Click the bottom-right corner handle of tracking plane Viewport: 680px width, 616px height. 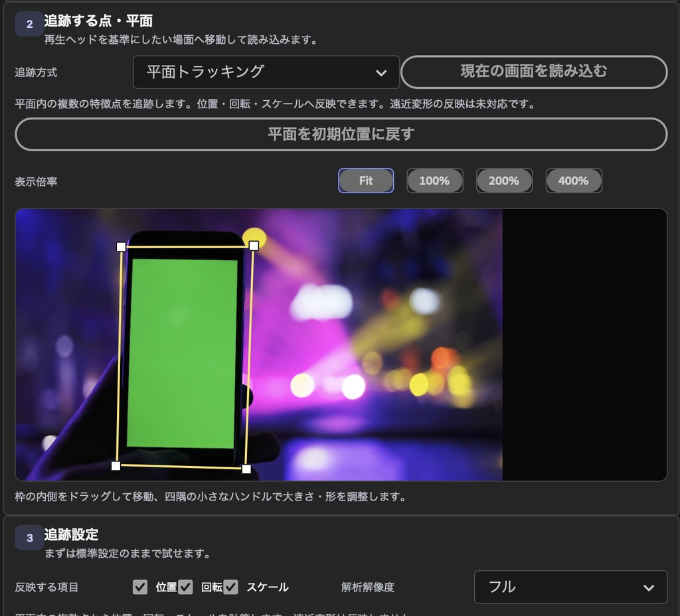[246, 469]
